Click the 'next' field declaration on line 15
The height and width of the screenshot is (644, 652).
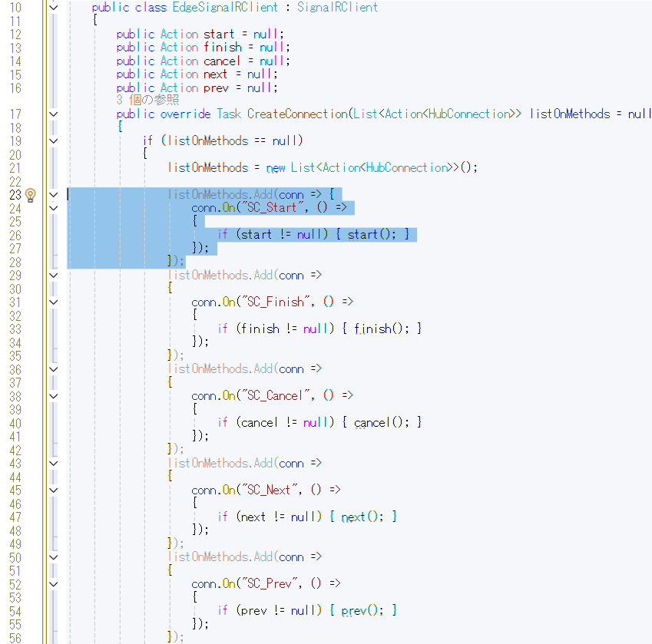pos(216,74)
